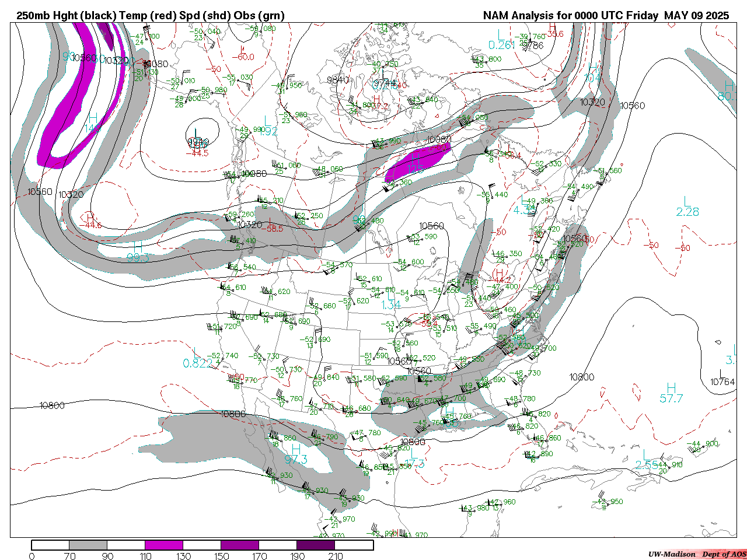Click the magenta jet streak labeled 125
The image size is (747, 560).
416,164
